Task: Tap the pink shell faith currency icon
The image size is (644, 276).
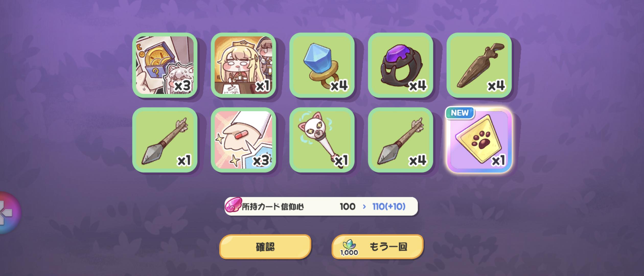Action: pos(233,206)
